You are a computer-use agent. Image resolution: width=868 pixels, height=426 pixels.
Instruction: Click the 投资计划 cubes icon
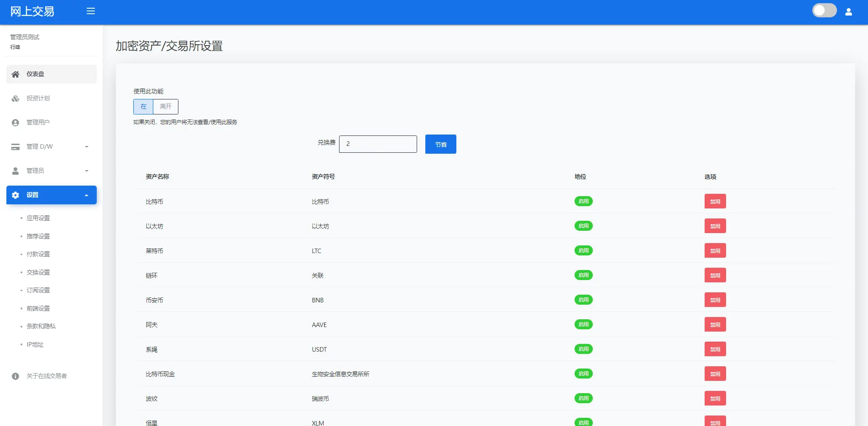[16, 99]
